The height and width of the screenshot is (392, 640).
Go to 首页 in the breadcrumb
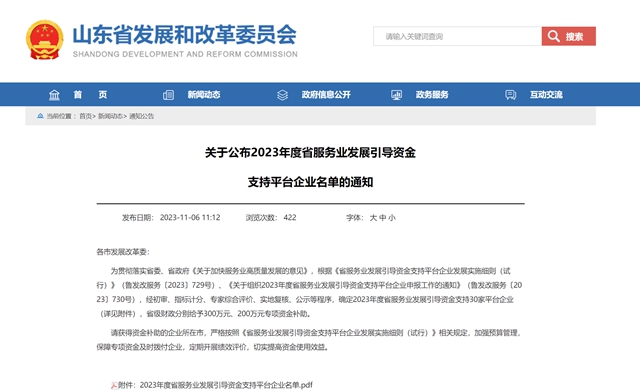[x=85, y=116]
